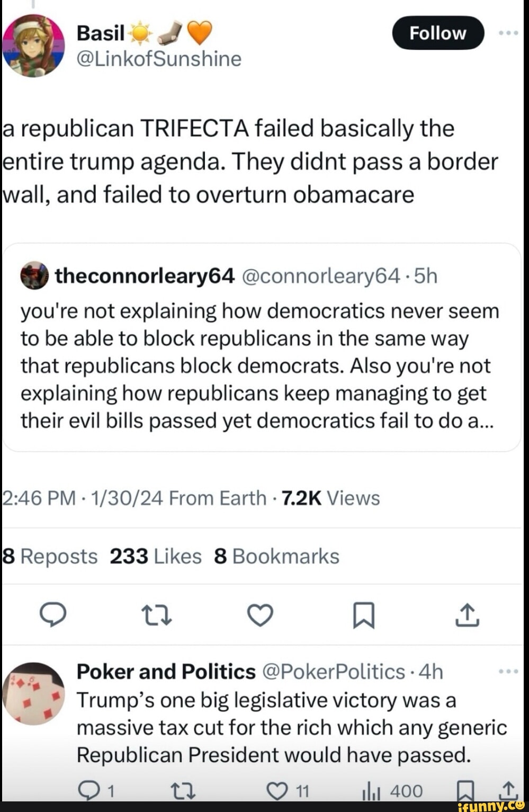Repost the Poker and Politics reply
The height and width of the screenshot is (812, 529).
pos(183,791)
